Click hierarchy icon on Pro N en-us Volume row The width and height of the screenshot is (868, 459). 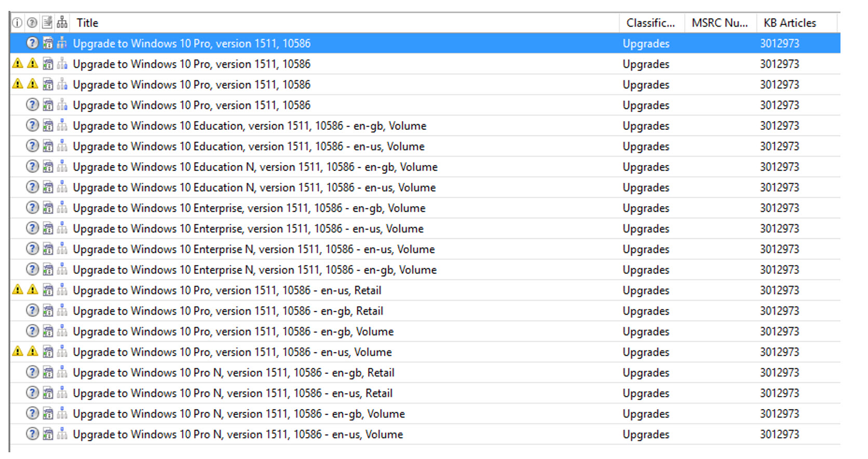62,434
